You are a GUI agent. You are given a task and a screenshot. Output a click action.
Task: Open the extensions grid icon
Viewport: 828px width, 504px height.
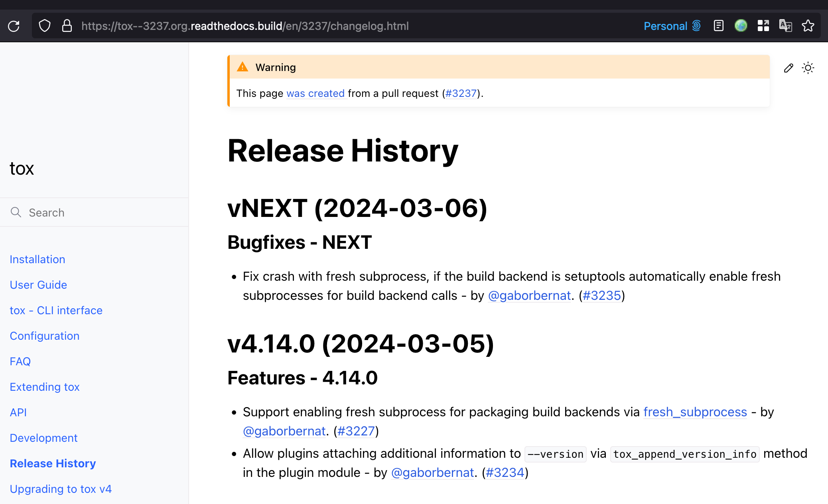[x=763, y=26]
